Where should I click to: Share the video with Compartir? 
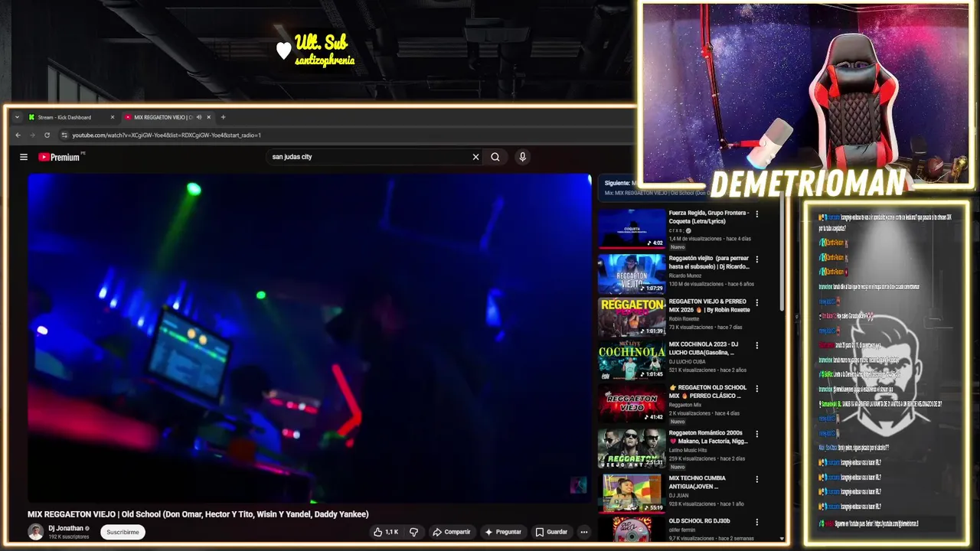pyautogui.click(x=451, y=532)
